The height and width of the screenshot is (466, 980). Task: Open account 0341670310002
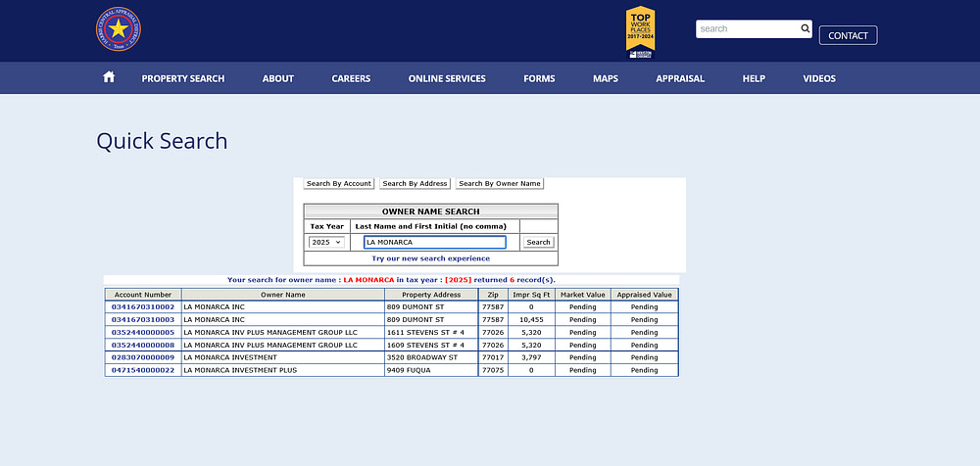[143, 307]
